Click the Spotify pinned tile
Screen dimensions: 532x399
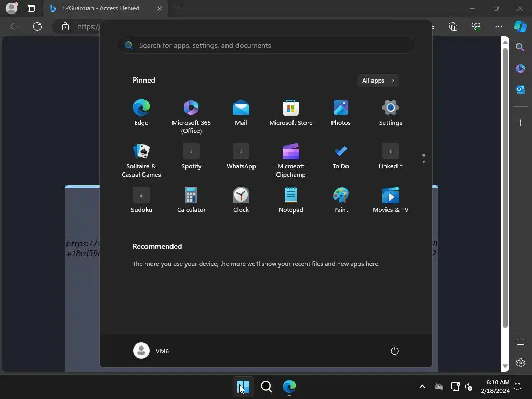point(191,156)
